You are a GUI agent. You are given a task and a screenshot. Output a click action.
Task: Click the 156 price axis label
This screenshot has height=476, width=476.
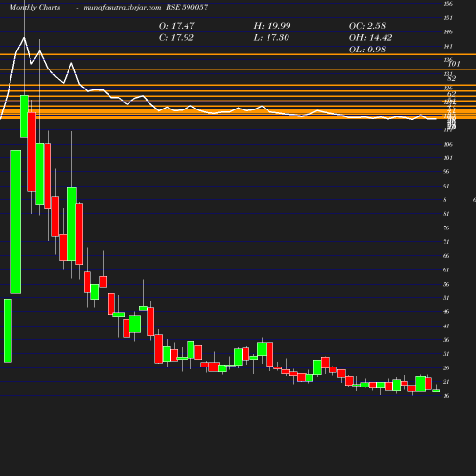447,4
